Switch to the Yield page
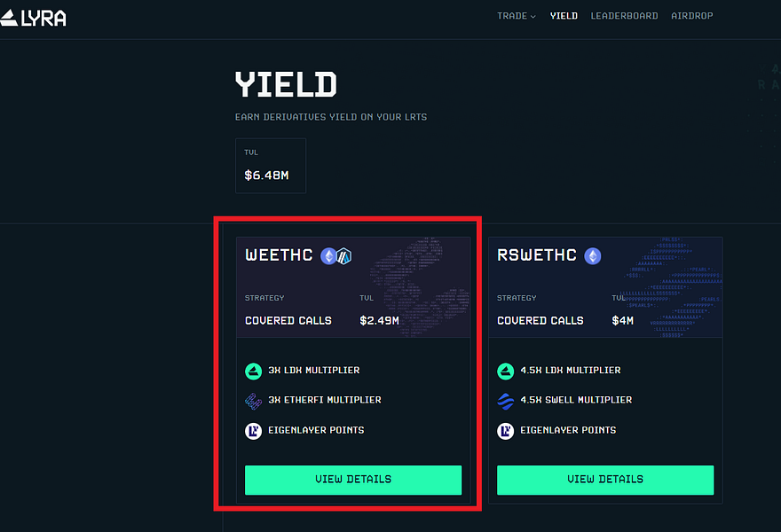The height and width of the screenshot is (532, 781). click(564, 16)
